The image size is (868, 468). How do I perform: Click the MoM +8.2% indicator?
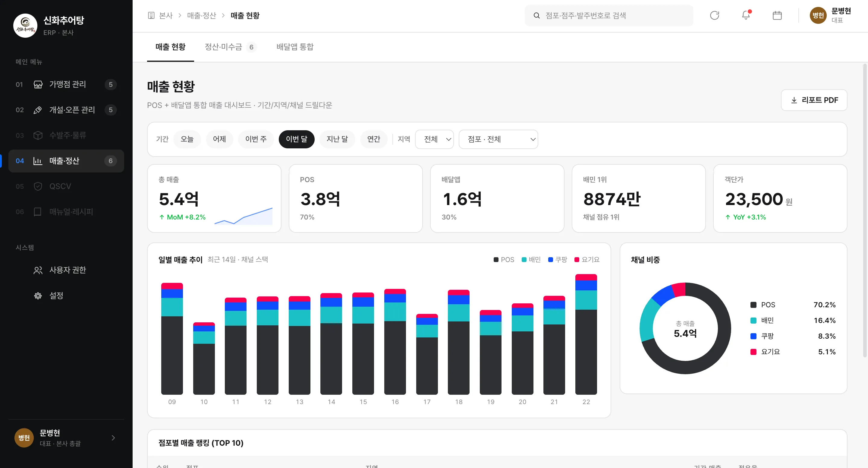click(x=182, y=217)
